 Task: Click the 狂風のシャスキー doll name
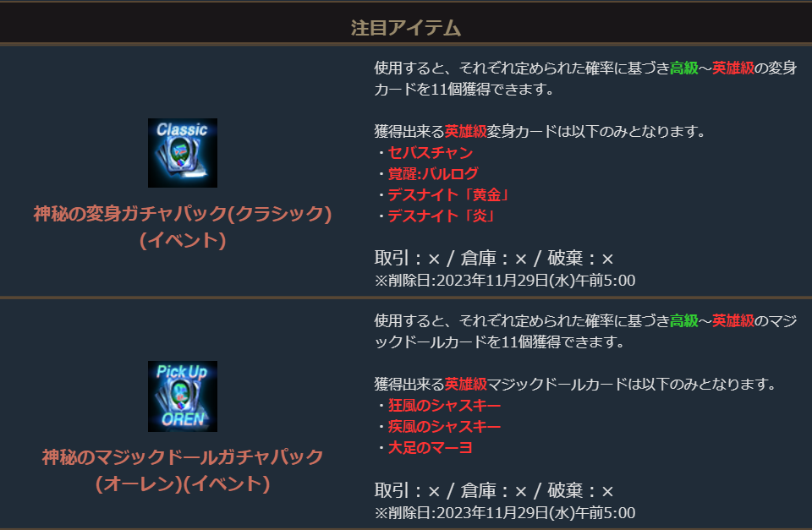pos(444,405)
